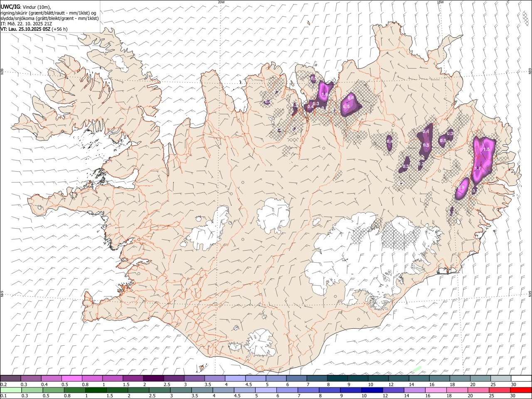Pick the lilac 14 swatch on lower scale
Screen dimensions: 532x399
coord(415,390)
